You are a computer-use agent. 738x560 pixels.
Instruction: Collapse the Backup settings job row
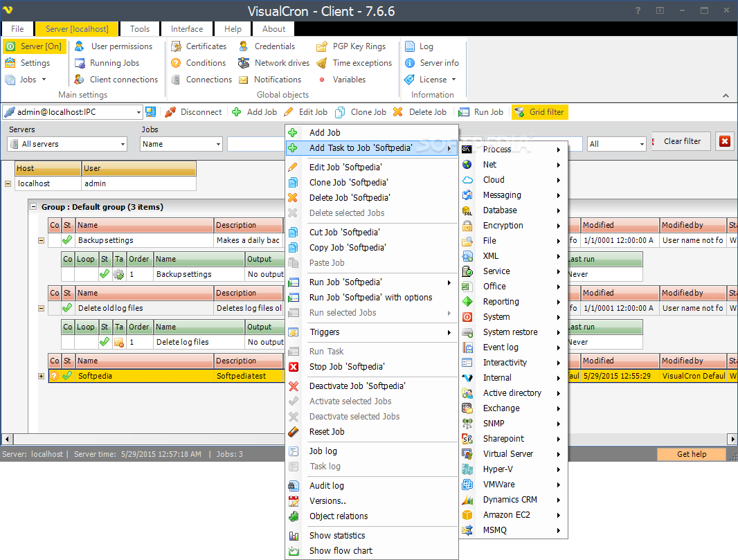[x=41, y=240]
